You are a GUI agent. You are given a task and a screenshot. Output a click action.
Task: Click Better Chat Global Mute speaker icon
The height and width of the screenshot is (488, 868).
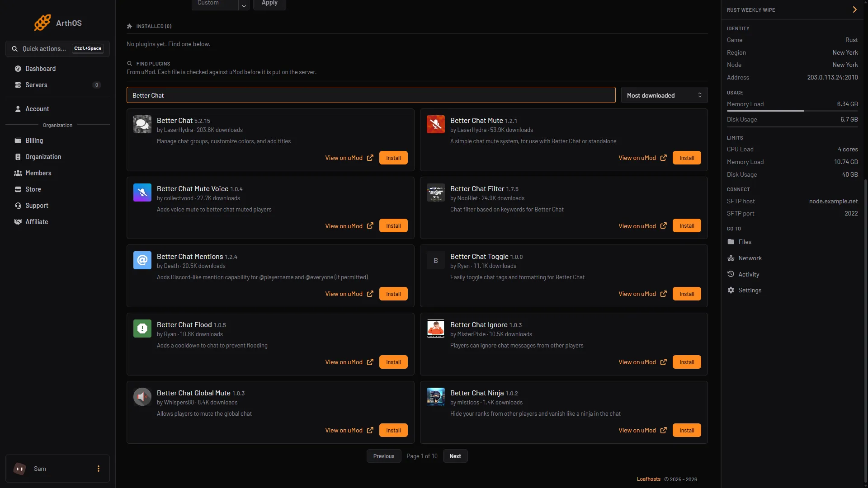pos(142,397)
